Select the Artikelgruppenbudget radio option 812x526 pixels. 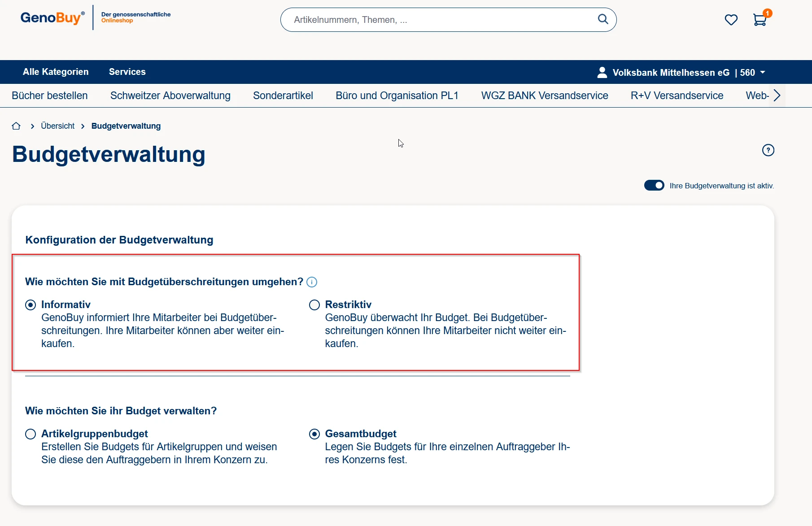pyautogui.click(x=31, y=434)
